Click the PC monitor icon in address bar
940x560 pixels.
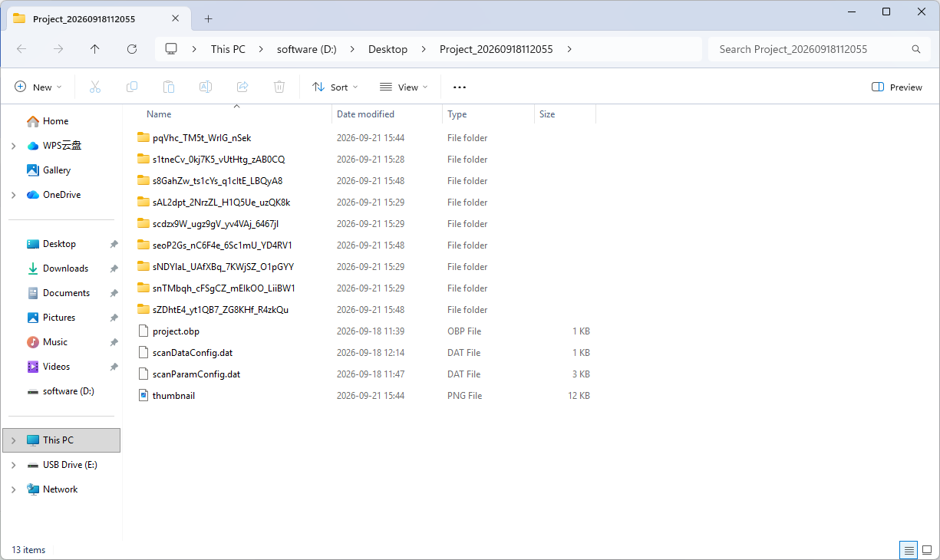click(x=171, y=49)
